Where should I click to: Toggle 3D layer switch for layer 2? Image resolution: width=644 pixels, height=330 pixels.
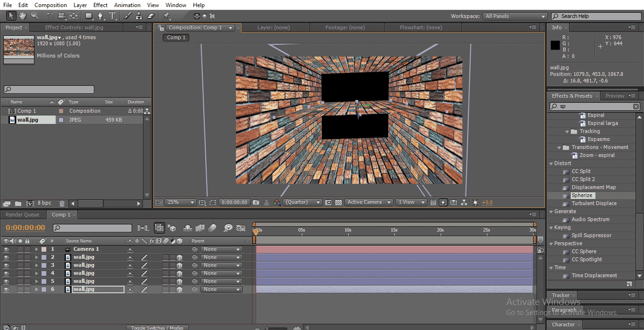[179, 257]
